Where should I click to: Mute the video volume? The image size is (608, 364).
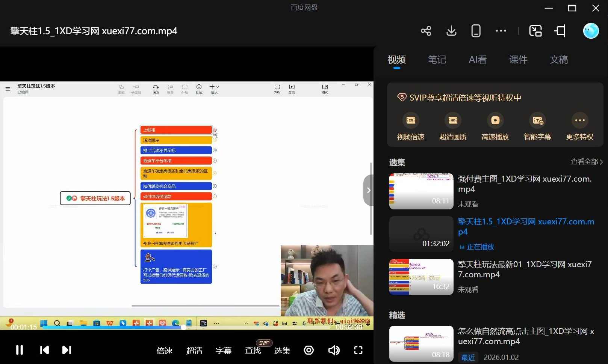point(334,350)
